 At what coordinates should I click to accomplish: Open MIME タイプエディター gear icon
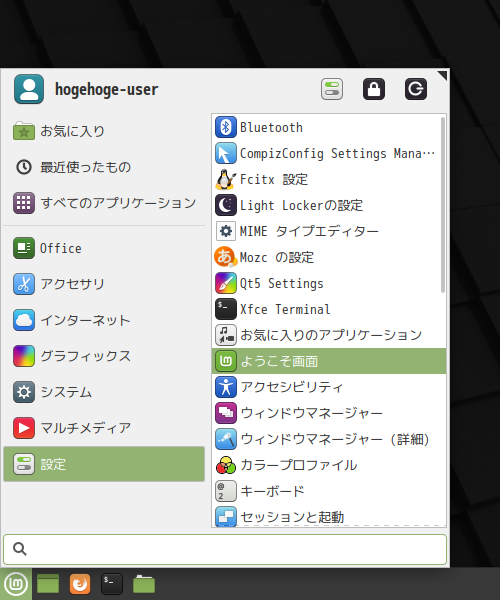[x=226, y=231]
